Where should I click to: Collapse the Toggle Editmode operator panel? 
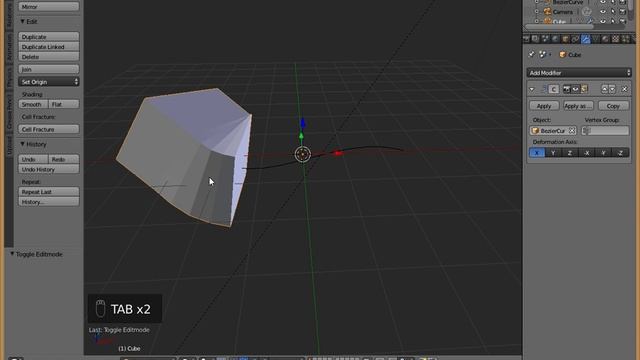[x=12, y=254]
